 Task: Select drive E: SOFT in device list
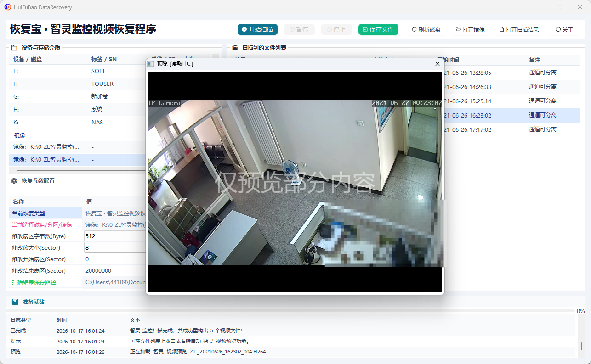coord(77,71)
